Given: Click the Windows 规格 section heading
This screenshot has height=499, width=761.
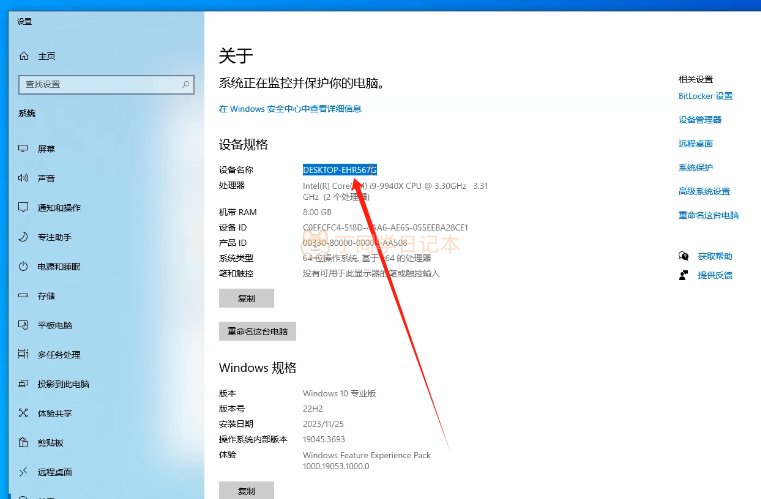Looking at the screenshot, I should click(258, 367).
